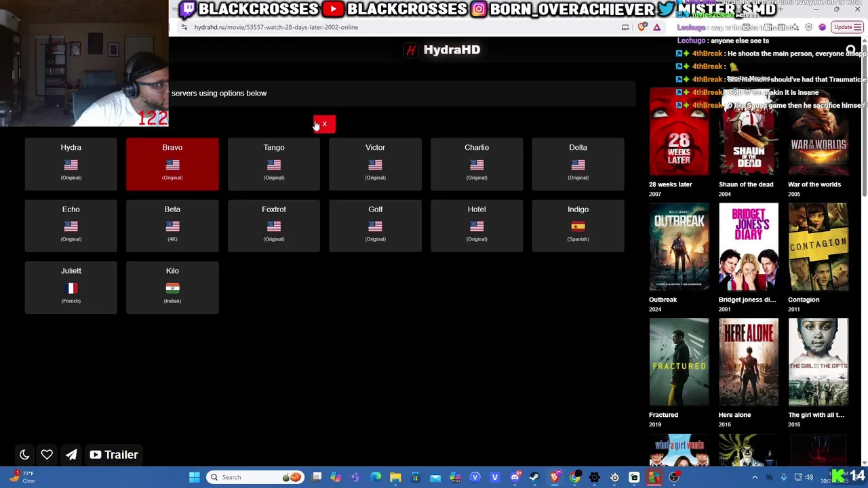
Task: Open the site search magnifier icon
Action: [x=850, y=49]
